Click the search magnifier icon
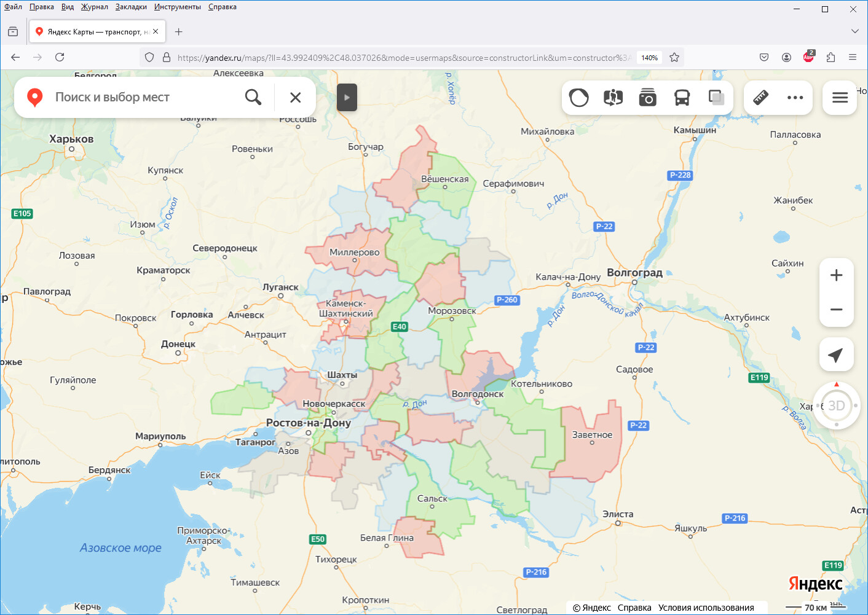The width and height of the screenshot is (868, 615). (x=253, y=97)
